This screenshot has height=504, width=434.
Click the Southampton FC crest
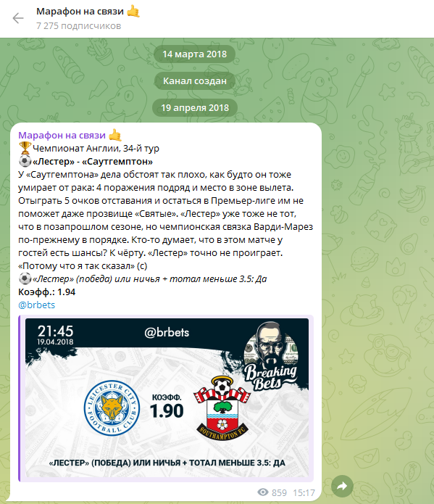coord(222,408)
